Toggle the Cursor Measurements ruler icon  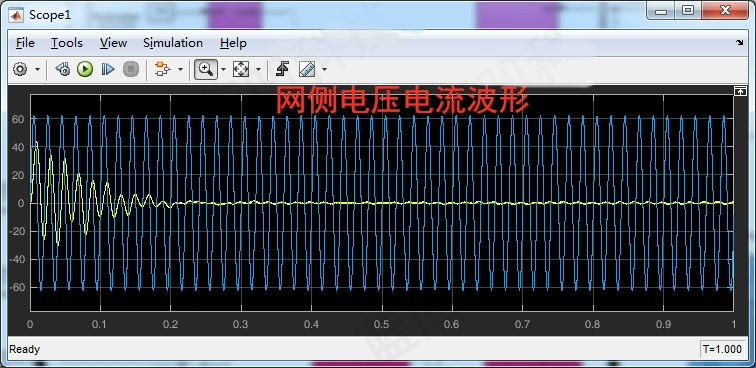[307, 69]
